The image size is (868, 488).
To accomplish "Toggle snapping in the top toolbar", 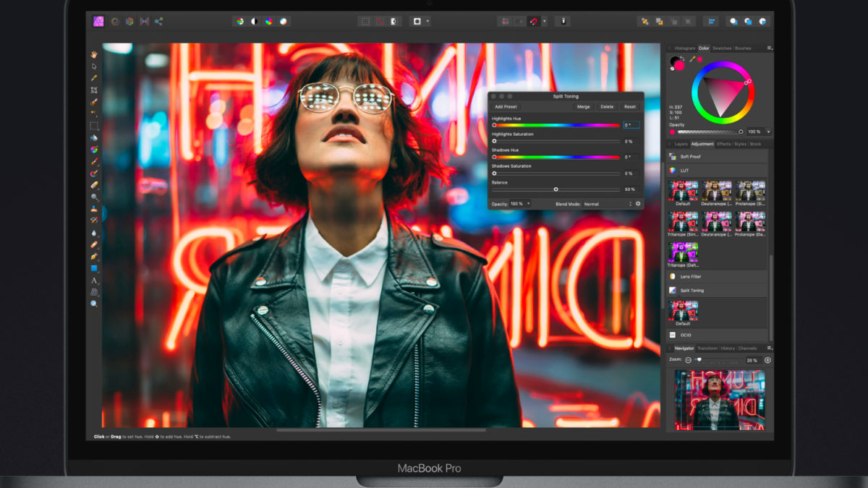I will [x=534, y=22].
